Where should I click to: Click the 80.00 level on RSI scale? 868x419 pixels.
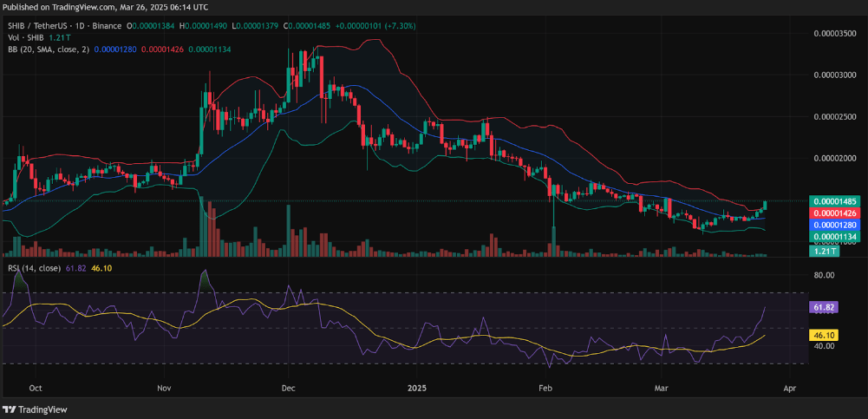click(x=825, y=276)
